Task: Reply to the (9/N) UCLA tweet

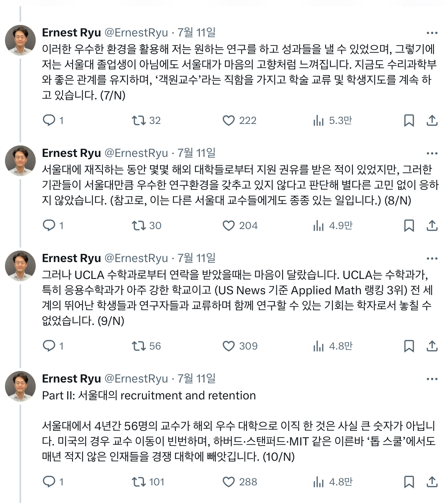Action: click(x=49, y=346)
